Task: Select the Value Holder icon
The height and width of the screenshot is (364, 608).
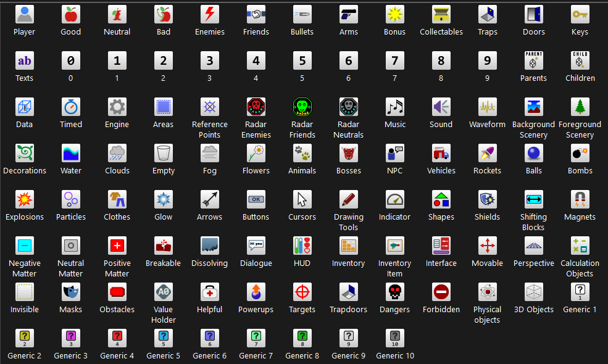Action: (x=163, y=292)
